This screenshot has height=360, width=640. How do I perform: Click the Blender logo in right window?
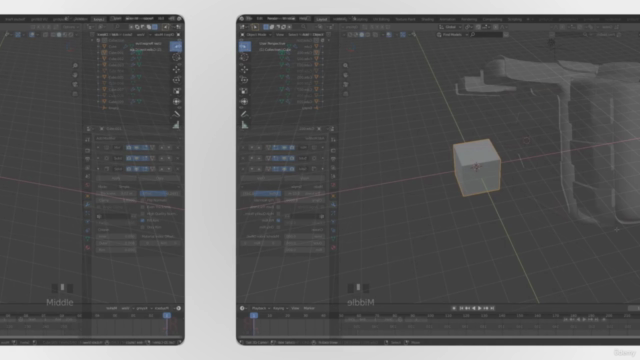tap(242, 19)
